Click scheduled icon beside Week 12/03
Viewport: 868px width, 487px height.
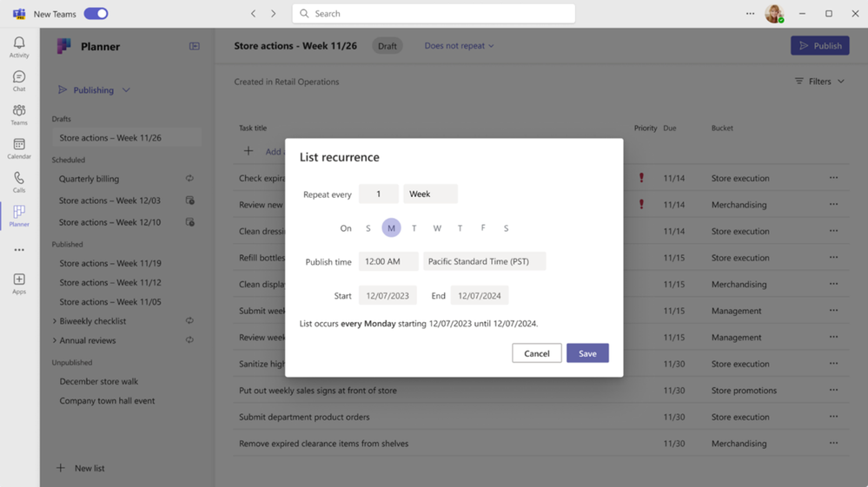(x=190, y=201)
